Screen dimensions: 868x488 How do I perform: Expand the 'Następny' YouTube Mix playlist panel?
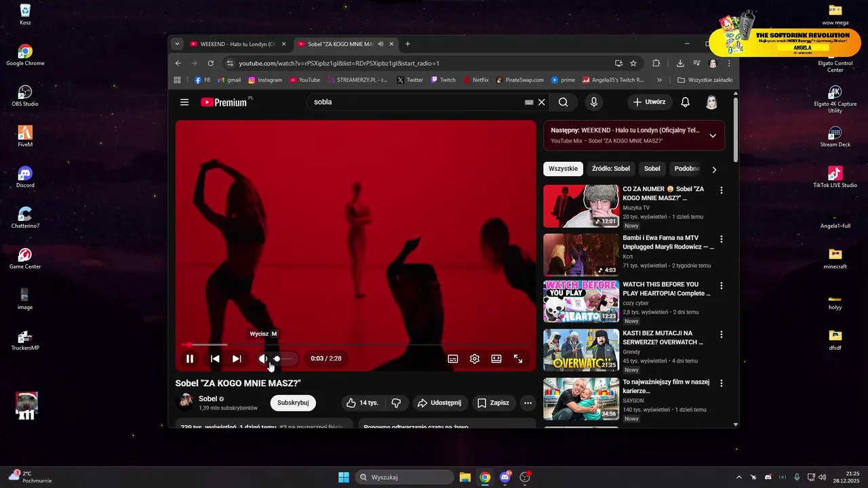[x=713, y=136]
